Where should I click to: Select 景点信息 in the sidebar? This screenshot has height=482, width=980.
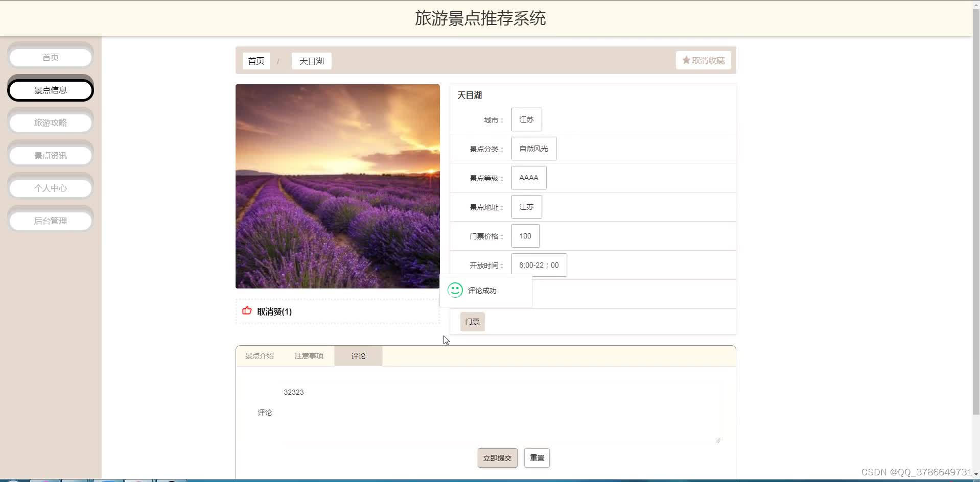51,90
